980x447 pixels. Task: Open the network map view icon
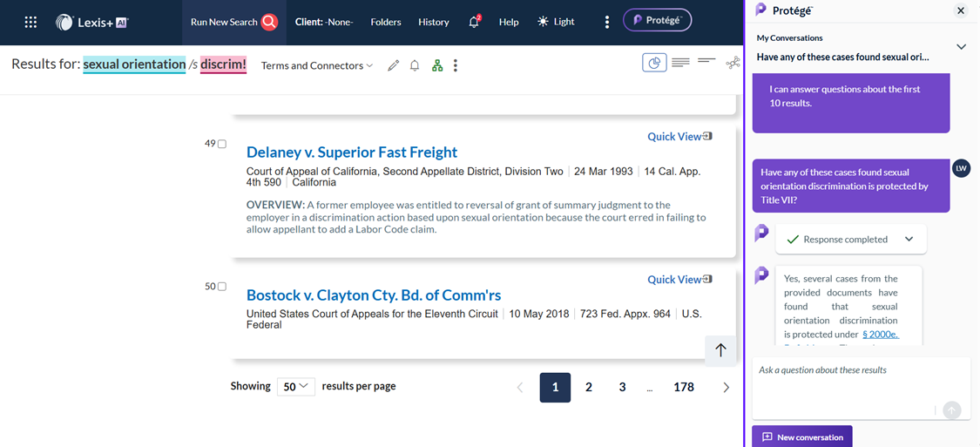pos(733,63)
